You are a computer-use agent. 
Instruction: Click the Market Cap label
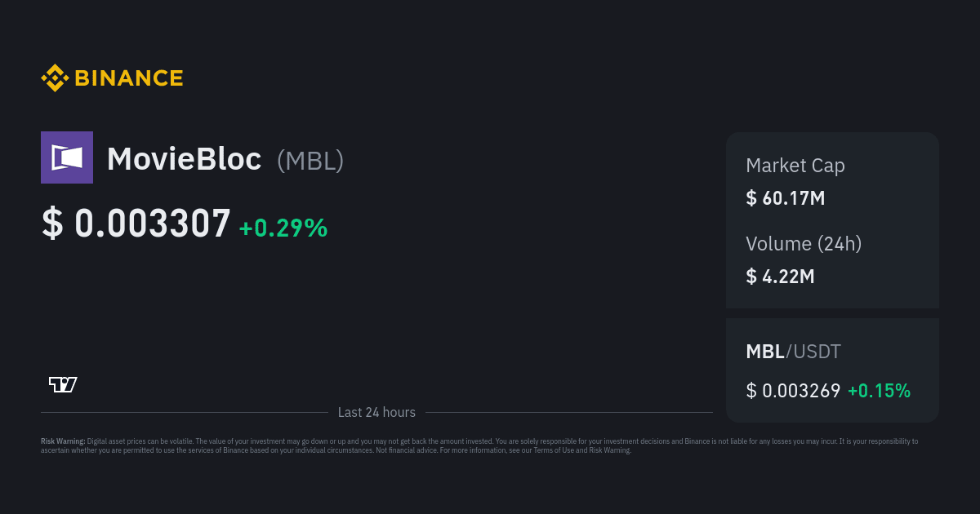pos(795,166)
